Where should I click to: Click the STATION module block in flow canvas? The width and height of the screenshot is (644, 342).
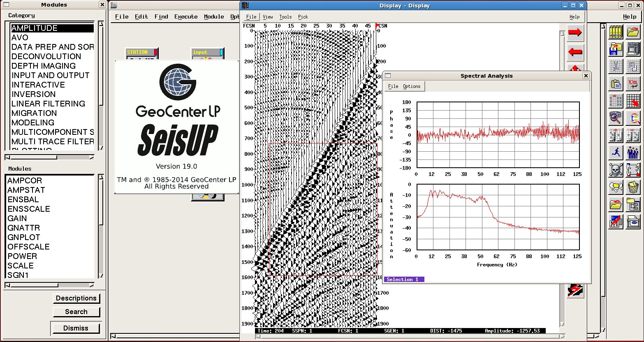[141, 54]
